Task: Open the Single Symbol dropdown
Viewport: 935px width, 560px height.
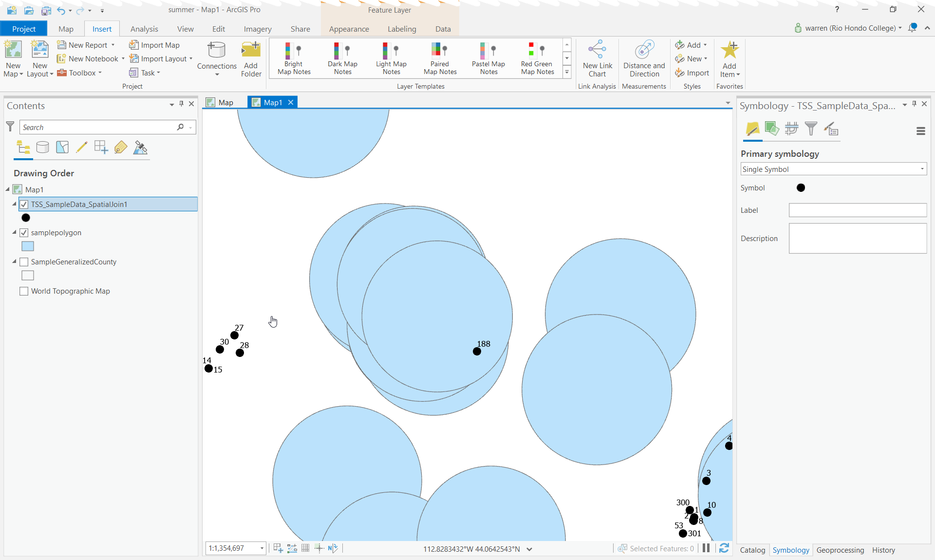Action: point(921,169)
